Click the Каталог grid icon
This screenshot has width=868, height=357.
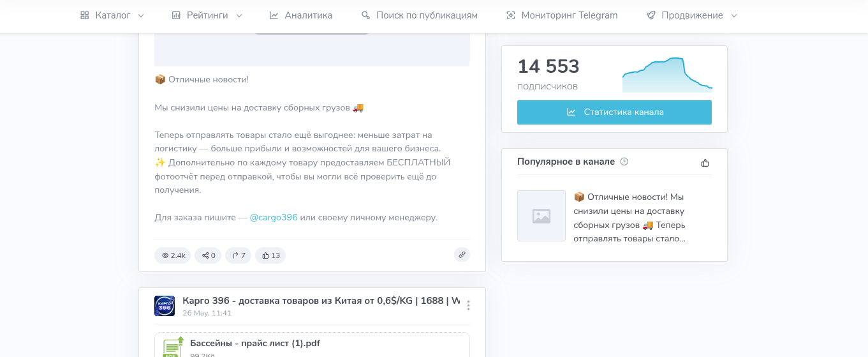(85, 15)
